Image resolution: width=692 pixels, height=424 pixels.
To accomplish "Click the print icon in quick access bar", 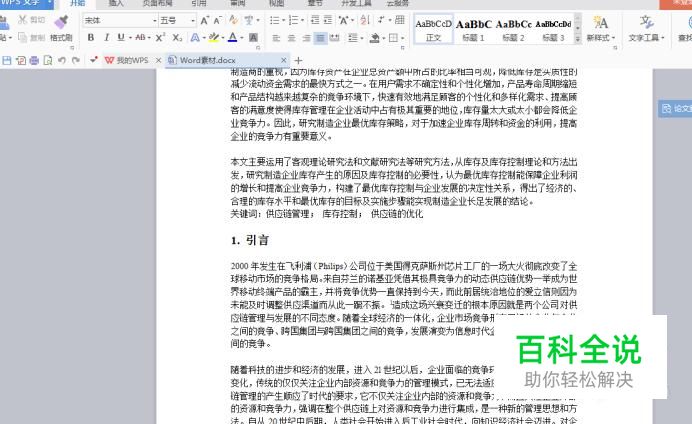I will [x=34, y=60].
